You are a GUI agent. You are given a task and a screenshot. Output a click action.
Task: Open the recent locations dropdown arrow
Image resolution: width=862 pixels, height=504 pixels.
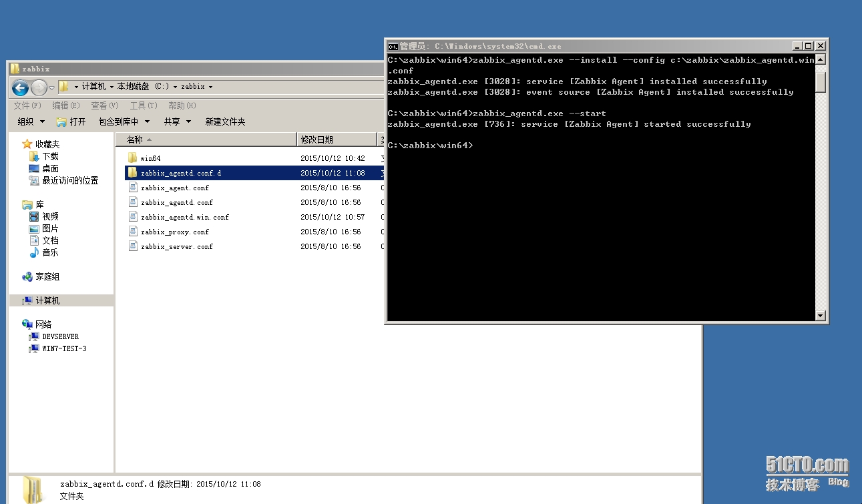coord(51,87)
